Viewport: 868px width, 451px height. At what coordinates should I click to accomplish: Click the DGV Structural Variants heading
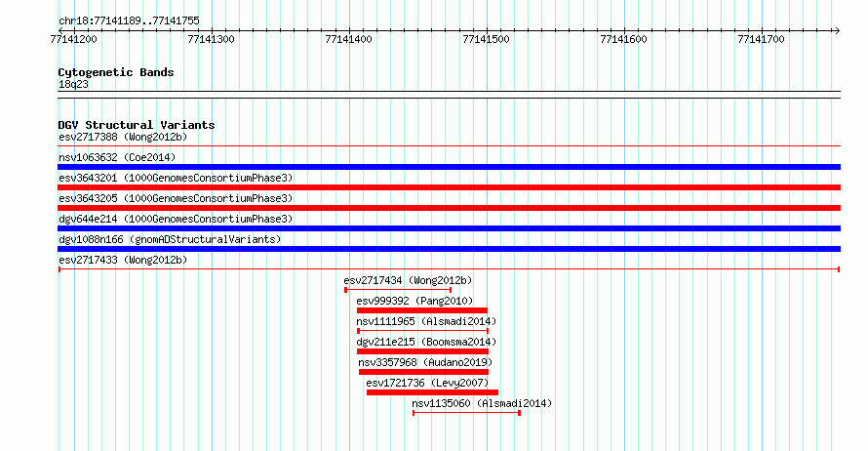tap(137, 125)
